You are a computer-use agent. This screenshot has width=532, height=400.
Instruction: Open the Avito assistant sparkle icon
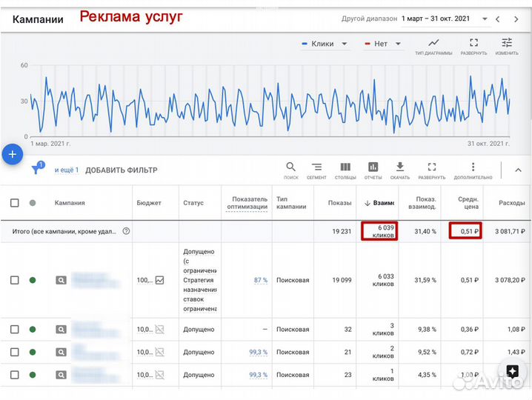tap(512, 370)
